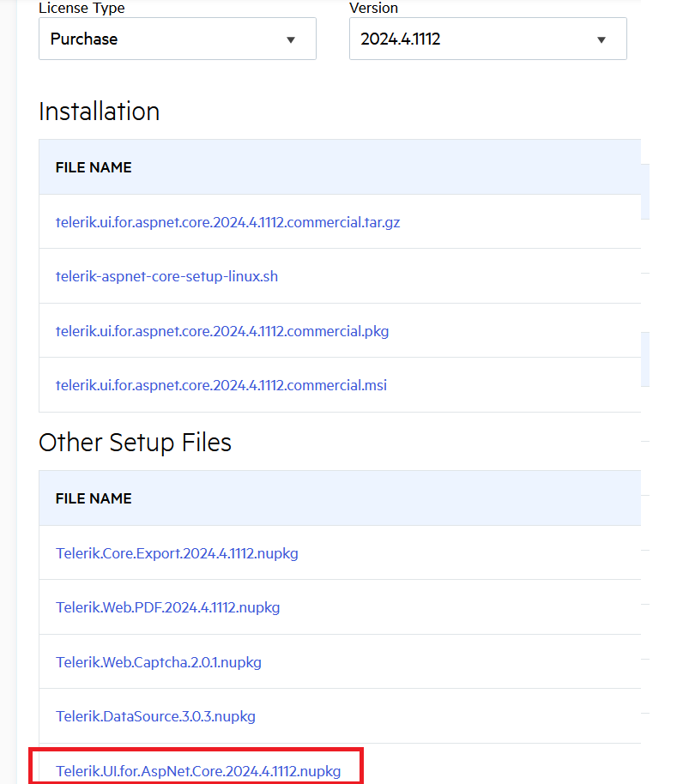Click the License Type label
683x784 pixels.
82,8
